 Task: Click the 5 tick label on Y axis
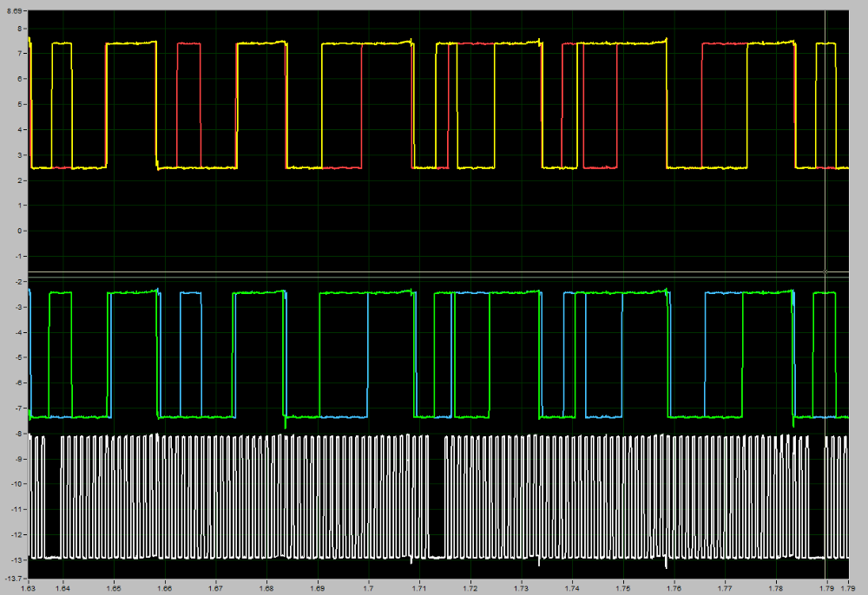click(x=19, y=104)
